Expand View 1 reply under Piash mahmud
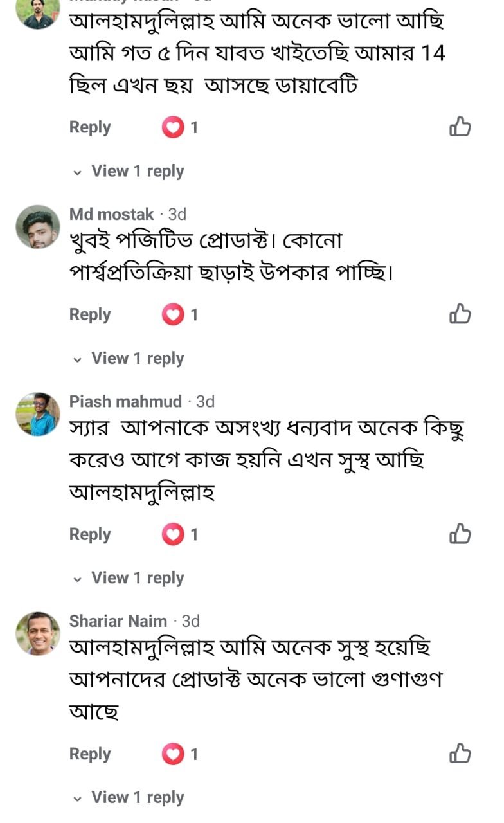 click(137, 578)
